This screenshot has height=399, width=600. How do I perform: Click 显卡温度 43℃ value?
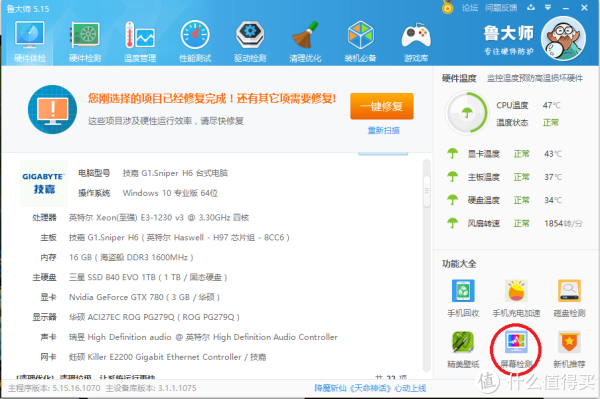553,154
